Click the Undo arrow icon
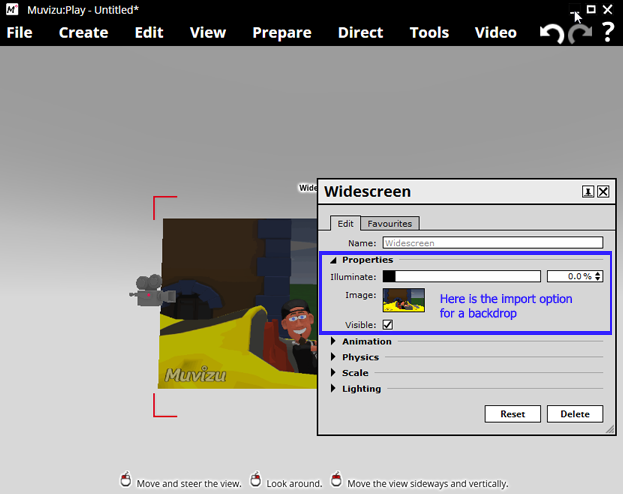The height and width of the screenshot is (494, 623). (551, 33)
